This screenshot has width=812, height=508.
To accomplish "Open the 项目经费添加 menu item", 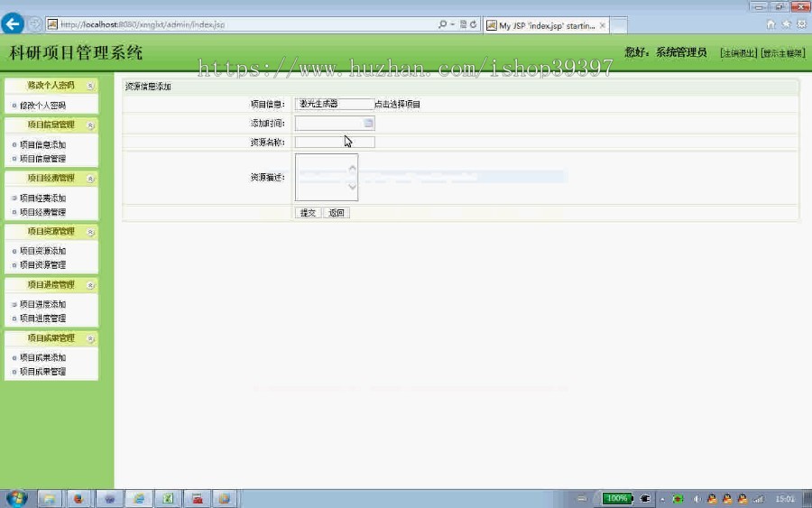I will coord(42,198).
